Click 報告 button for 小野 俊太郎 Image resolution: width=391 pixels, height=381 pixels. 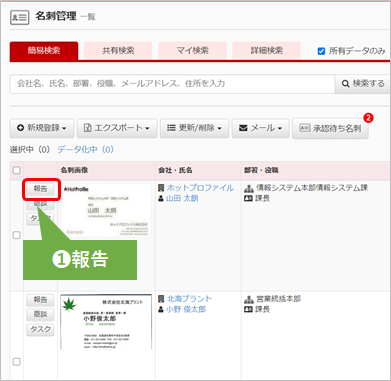click(40, 300)
